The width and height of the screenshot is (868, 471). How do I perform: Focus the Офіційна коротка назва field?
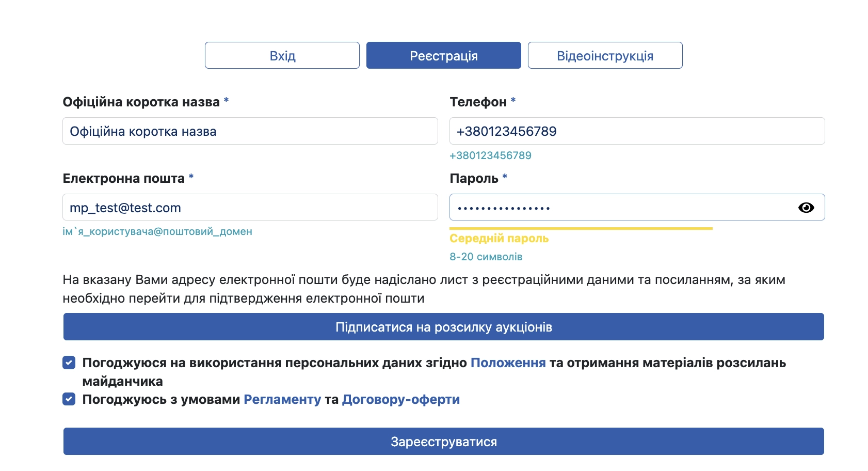coord(250,131)
